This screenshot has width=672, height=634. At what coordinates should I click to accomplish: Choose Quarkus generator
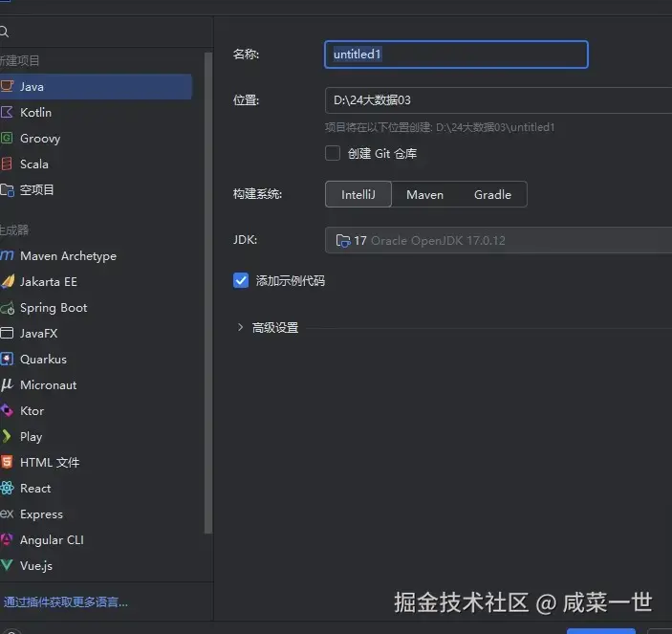point(96,359)
